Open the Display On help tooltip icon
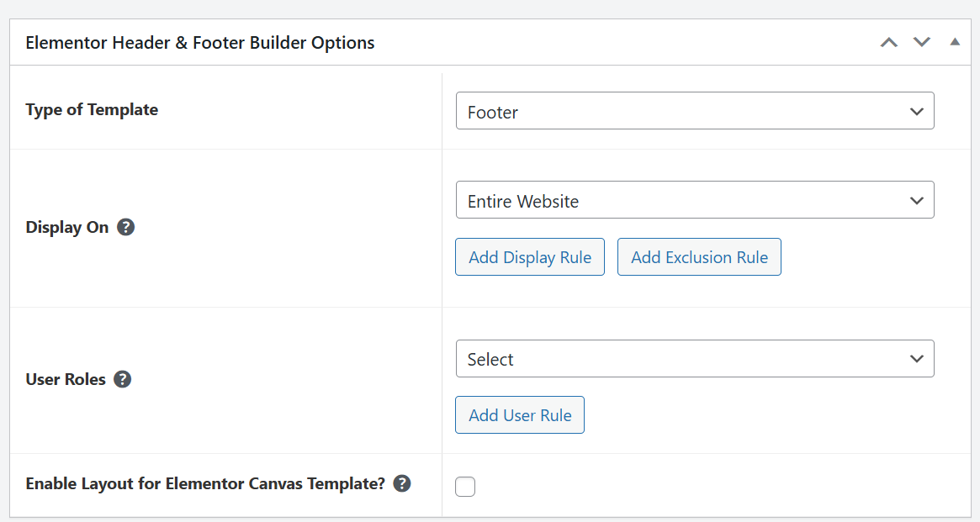The image size is (980, 522). [126, 227]
